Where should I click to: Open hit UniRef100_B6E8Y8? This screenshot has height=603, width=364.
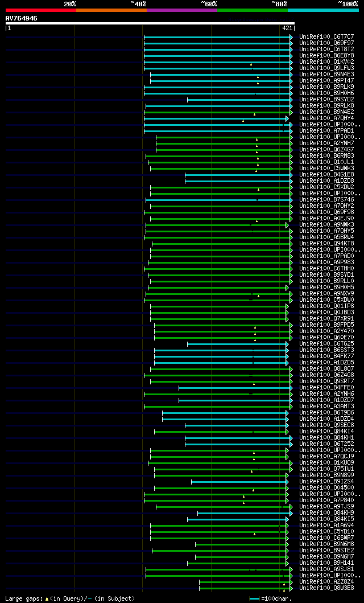pyautogui.click(x=327, y=55)
